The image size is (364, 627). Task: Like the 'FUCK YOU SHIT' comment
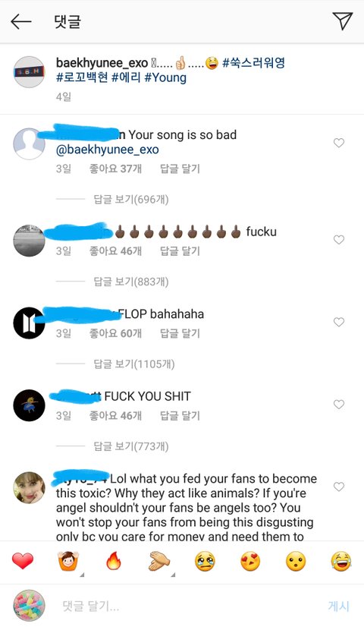pos(339,405)
